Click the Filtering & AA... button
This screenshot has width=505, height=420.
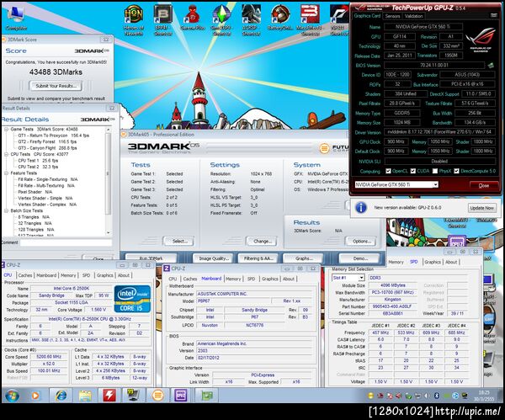click(258, 258)
